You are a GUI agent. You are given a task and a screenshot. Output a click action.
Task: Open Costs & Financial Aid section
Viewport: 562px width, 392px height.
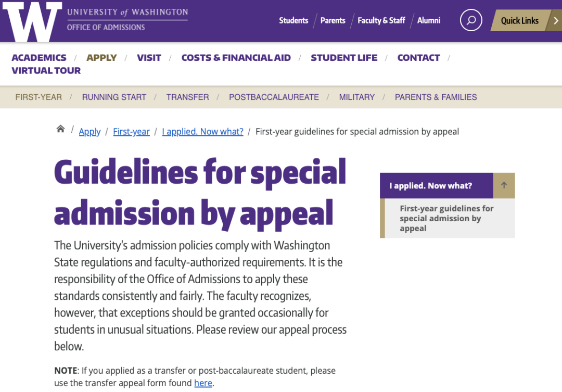point(236,58)
